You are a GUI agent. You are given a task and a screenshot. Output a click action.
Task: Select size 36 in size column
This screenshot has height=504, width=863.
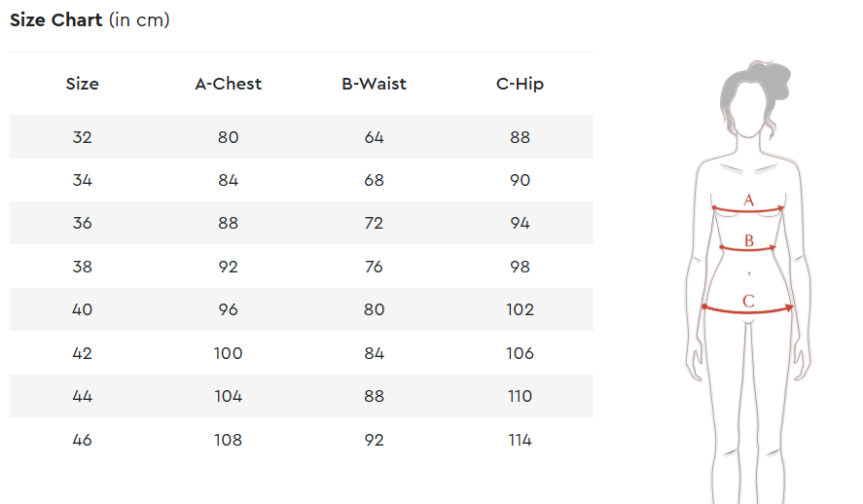[82, 224]
